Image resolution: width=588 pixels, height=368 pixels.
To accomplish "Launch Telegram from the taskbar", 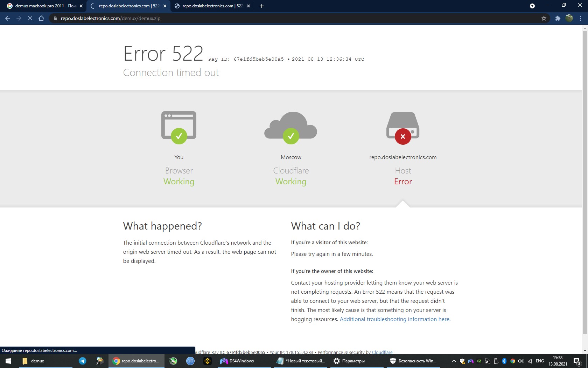I will [83, 361].
